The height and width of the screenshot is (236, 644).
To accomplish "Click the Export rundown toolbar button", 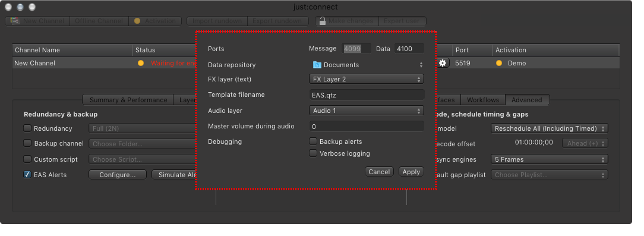I will (x=278, y=21).
